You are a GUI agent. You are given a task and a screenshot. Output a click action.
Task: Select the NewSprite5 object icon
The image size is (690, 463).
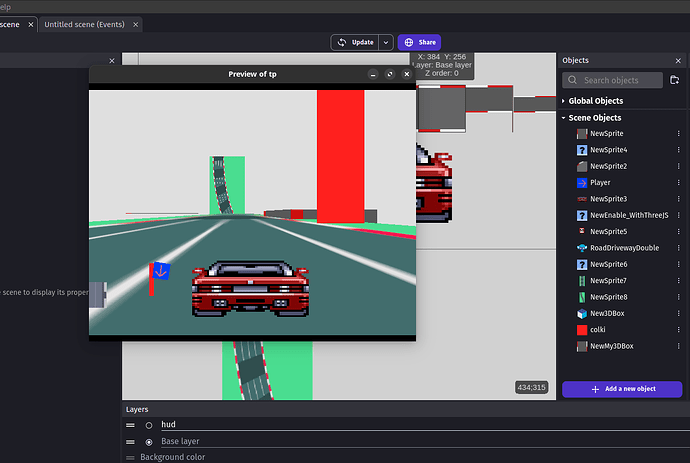click(x=582, y=232)
